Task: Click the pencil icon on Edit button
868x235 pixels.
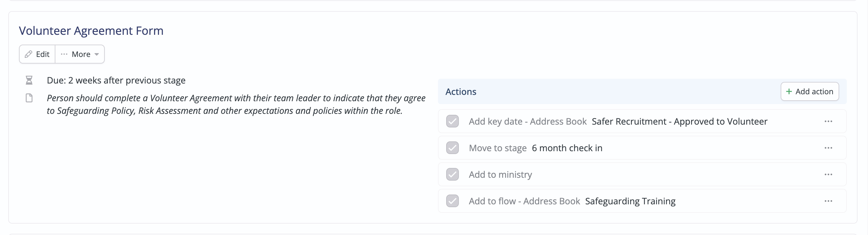Action: tap(29, 54)
